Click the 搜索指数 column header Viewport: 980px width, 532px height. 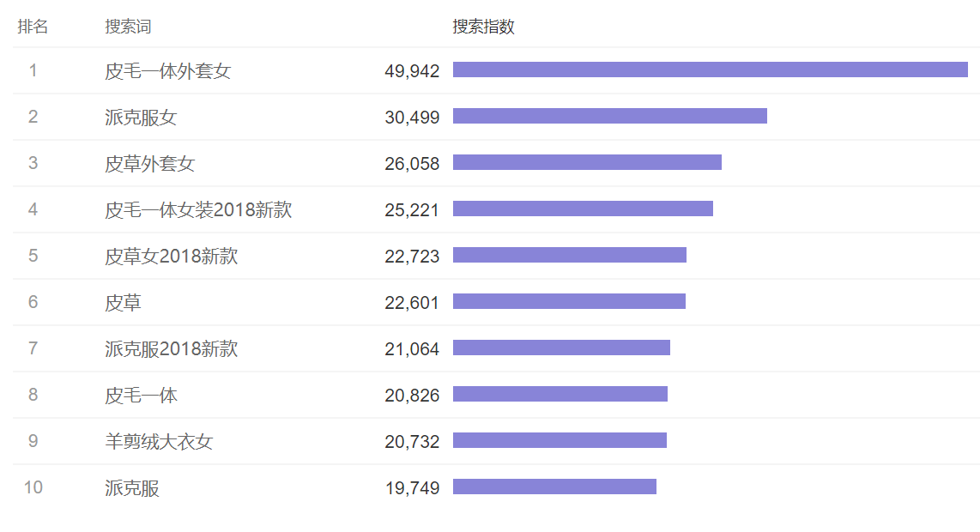[x=483, y=27]
